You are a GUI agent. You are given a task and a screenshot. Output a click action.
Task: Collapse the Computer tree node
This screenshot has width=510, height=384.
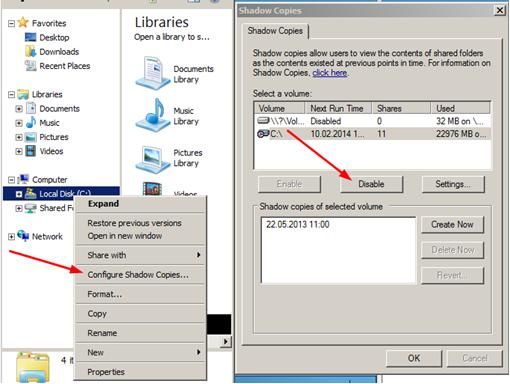pos(11,180)
